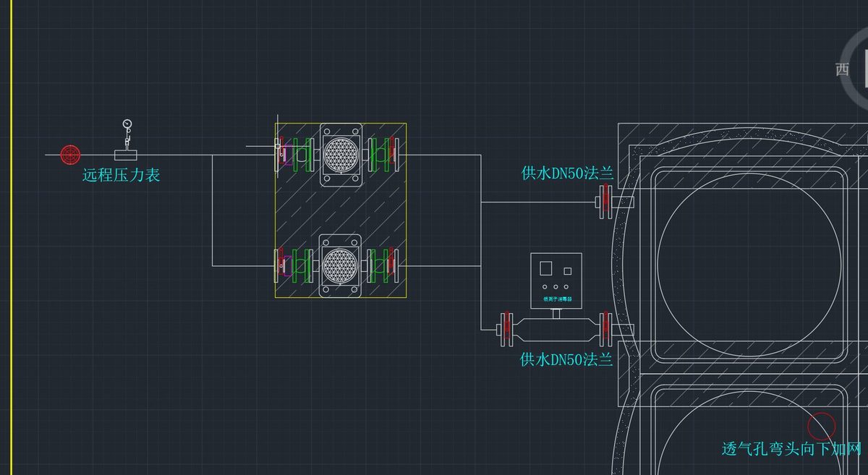The height and width of the screenshot is (475, 868).
Task: Click the lower 供水DN50法兰 label
Action: point(567,359)
